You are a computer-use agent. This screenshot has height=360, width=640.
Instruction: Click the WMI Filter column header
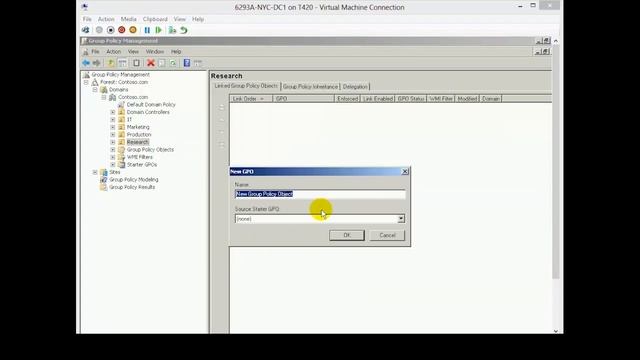pyautogui.click(x=441, y=99)
